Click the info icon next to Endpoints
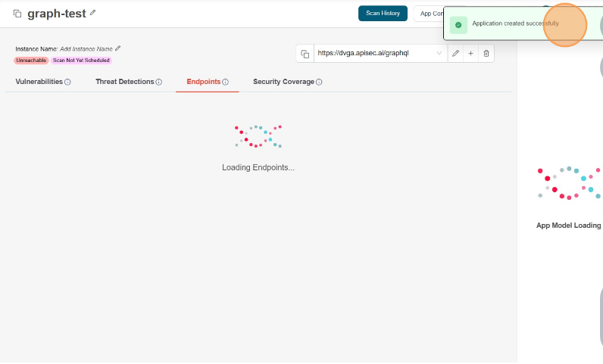 225,82
